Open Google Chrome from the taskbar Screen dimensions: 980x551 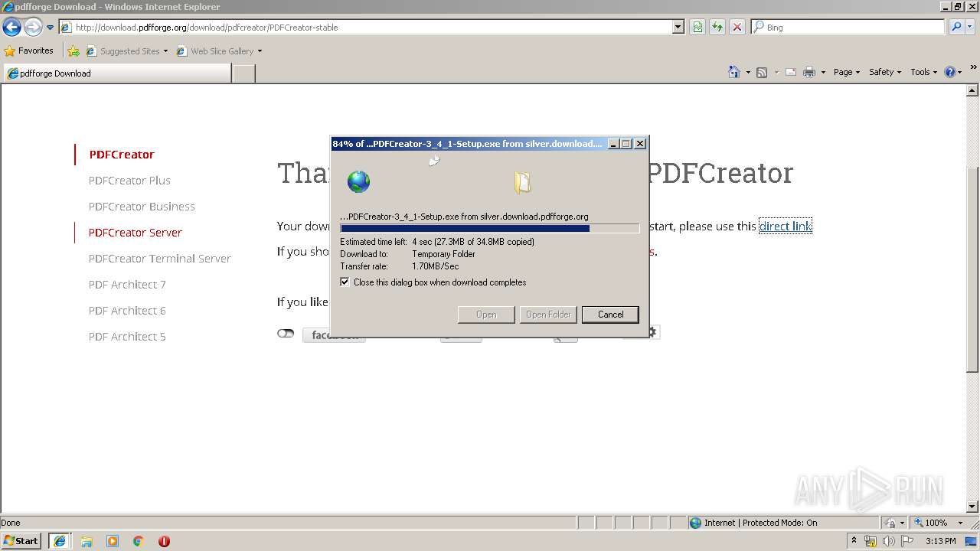(x=139, y=541)
